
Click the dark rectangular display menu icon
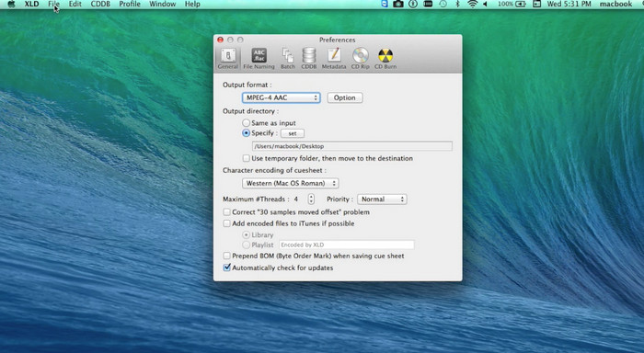coord(428,4)
